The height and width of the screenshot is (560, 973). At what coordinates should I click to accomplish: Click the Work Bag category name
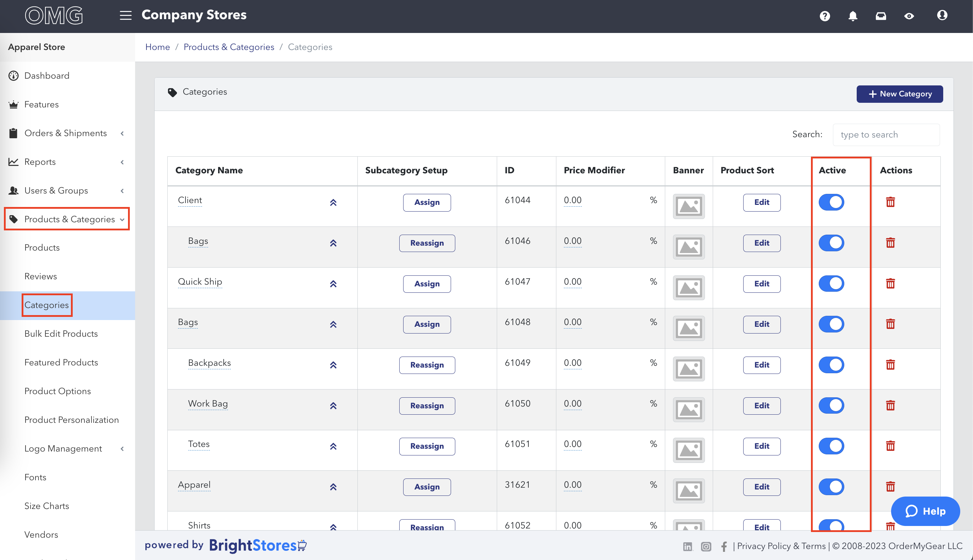pos(208,403)
